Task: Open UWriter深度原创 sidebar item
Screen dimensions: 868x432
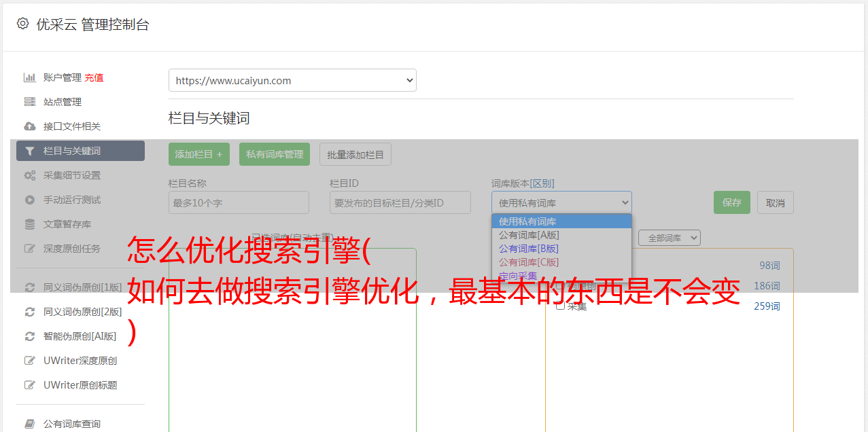Action: pos(80,361)
